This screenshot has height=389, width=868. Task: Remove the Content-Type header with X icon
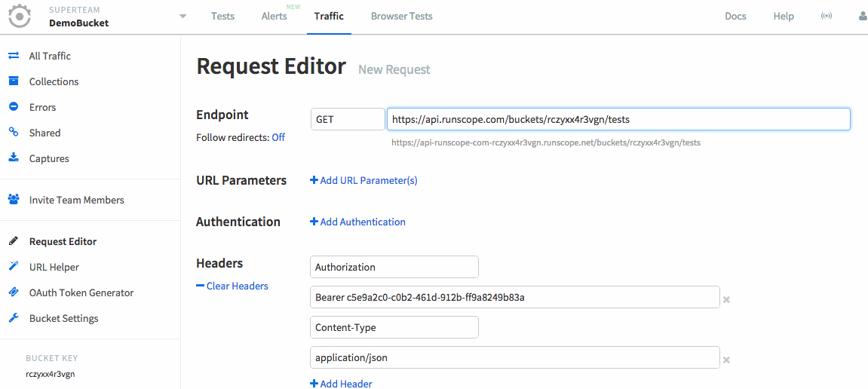(x=727, y=360)
